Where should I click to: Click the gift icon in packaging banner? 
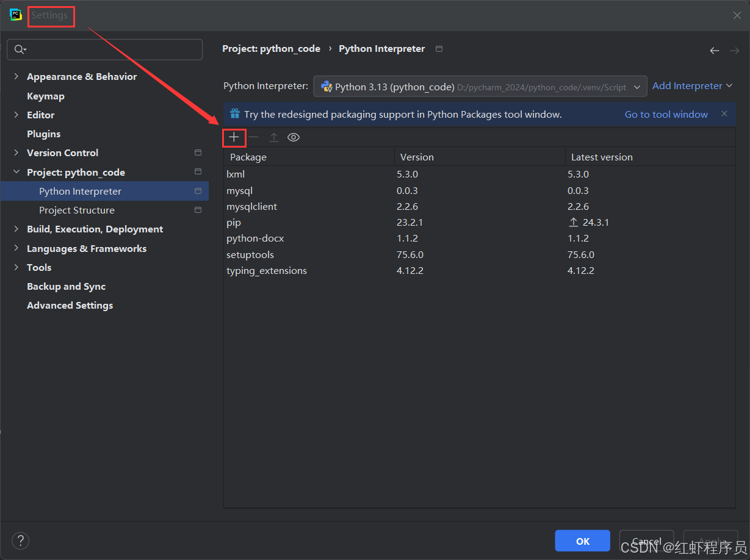pos(235,114)
